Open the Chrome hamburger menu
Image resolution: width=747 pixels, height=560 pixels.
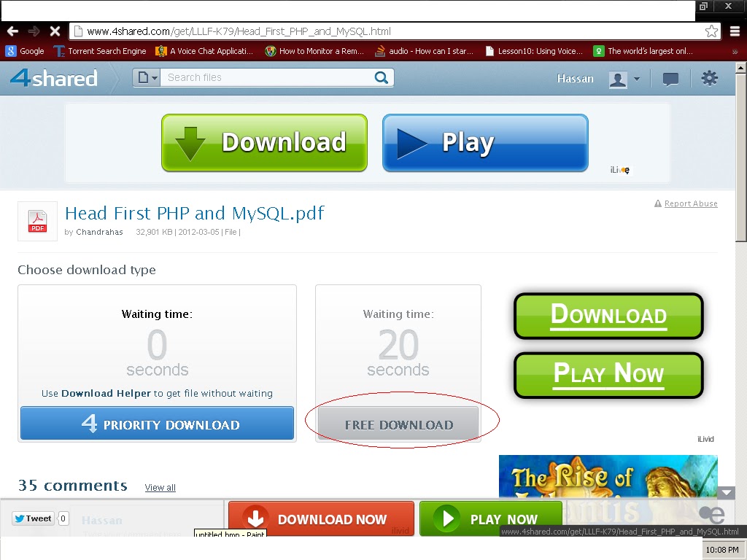click(735, 31)
